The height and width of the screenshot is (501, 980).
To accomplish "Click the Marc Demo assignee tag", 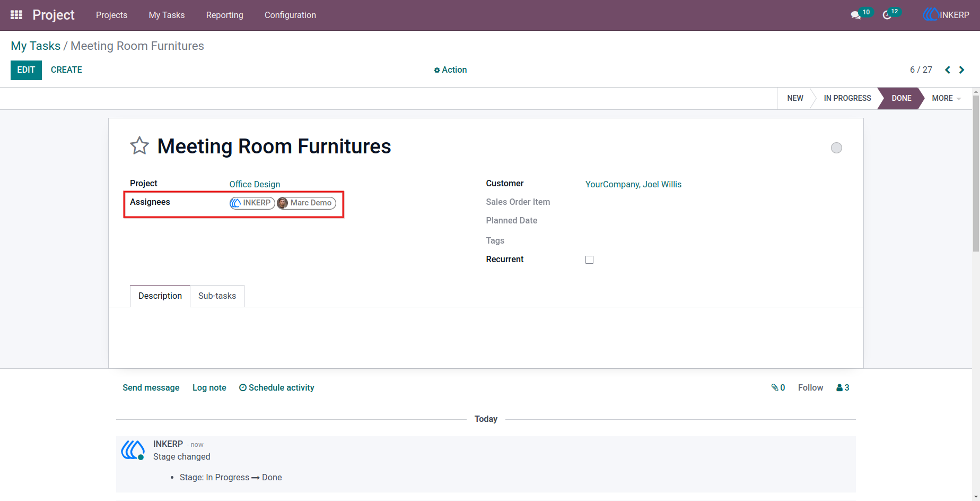I will point(307,203).
